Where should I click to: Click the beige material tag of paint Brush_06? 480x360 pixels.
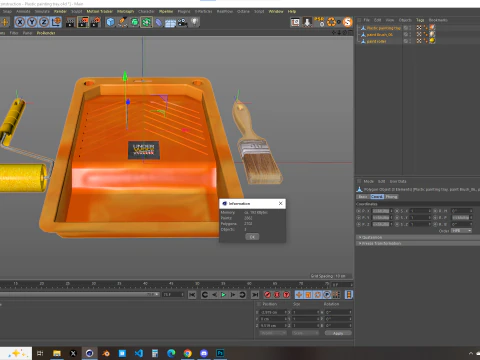pyautogui.click(x=432, y=34)
